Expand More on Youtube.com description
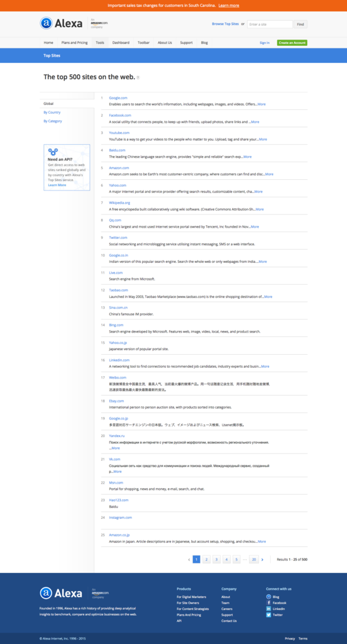Image resolution: width=347 pixels, height=644 pixels. (x=263, y=139)
